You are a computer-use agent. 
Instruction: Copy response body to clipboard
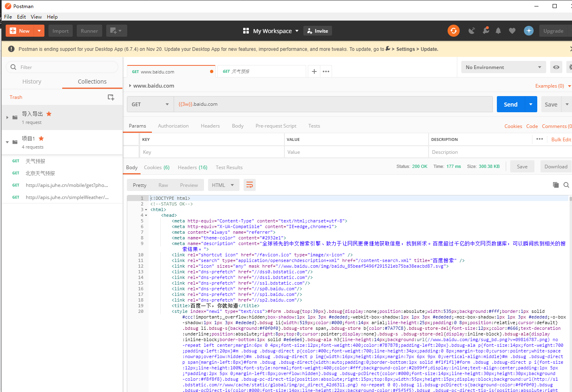tap(556, 185)
